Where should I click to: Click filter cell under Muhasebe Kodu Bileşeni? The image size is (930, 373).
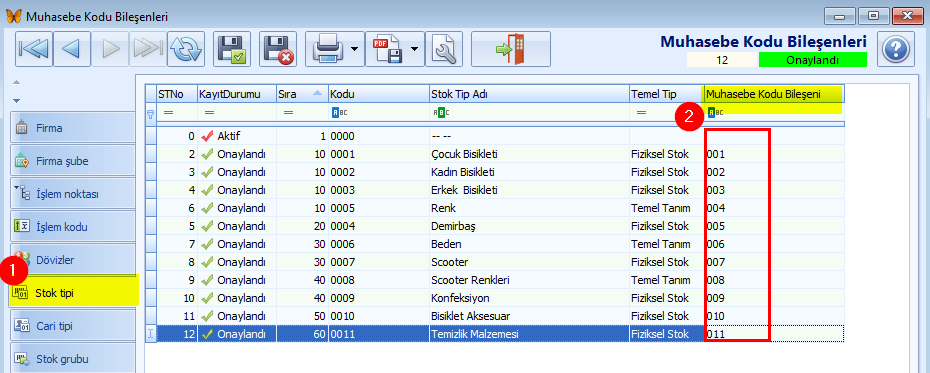pos(773,112)
